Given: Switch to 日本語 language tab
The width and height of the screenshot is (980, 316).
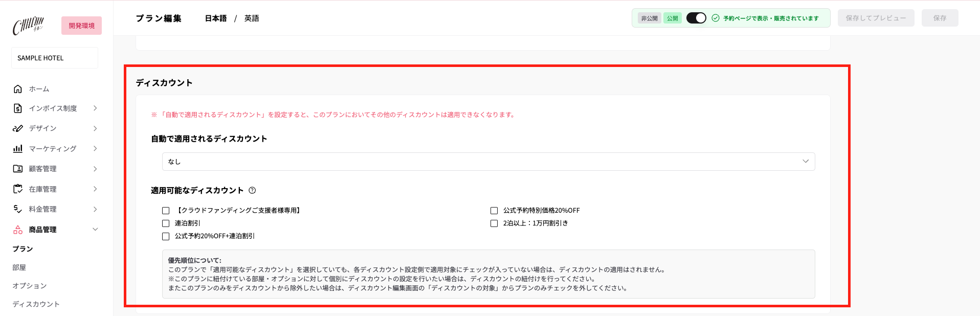Looking at the screenshot, I should [216, 18].
